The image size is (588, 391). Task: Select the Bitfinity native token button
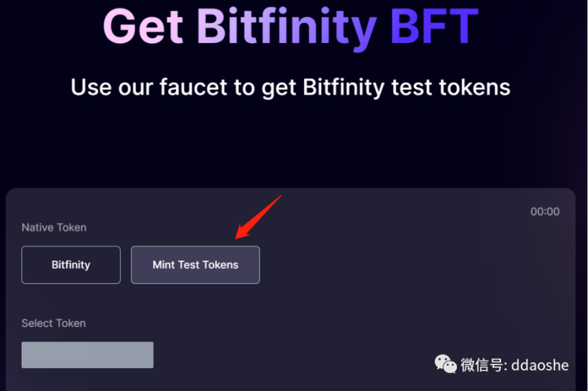coord(71,265)
